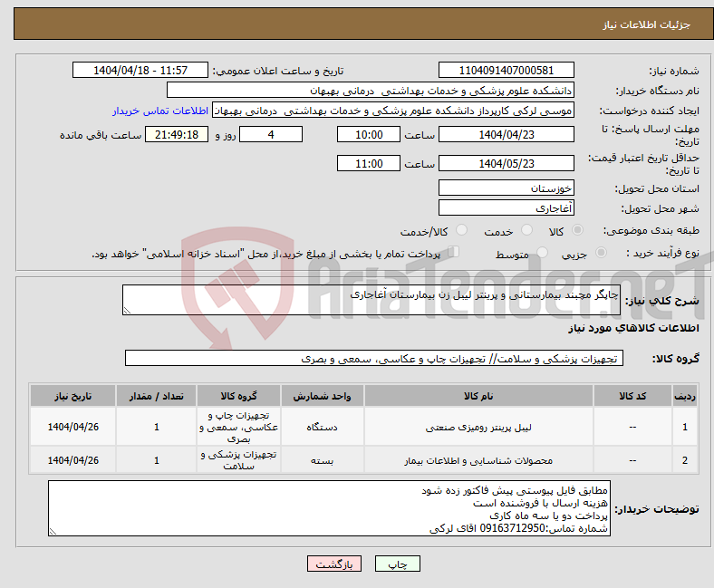Image resolution: width=714 pixels, height=588 pixels.
Task: Click the request creator field موسی لرکی
Action: tap(393, 111)
